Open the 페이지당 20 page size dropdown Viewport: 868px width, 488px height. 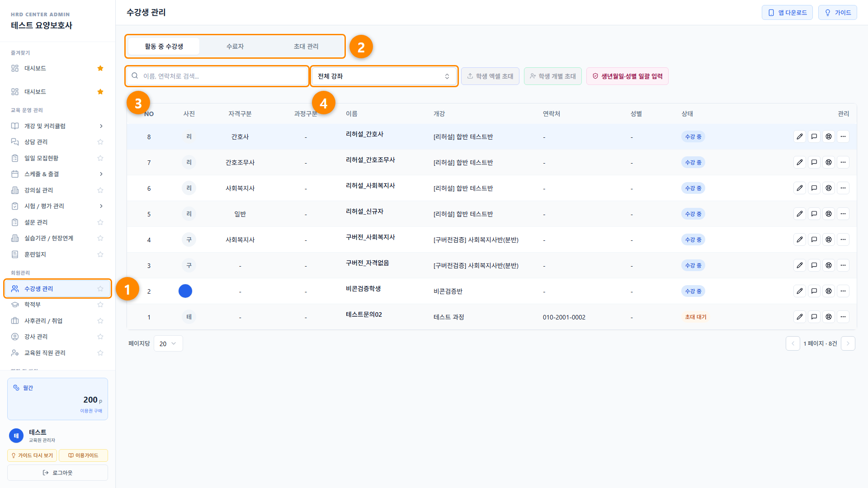click(168, 343)
